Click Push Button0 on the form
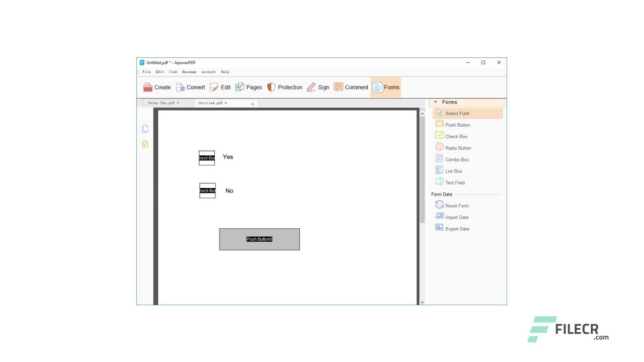This screenshot has width=644, height=362. (259, 239)
